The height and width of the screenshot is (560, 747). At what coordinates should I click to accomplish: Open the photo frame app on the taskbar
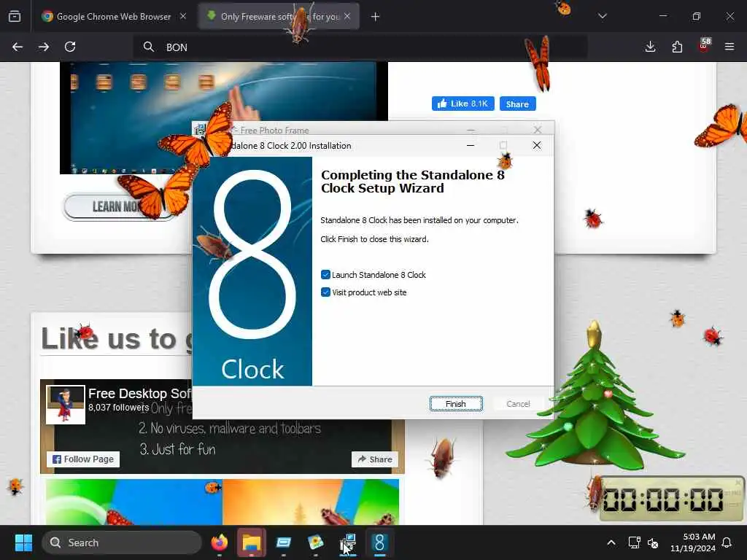click(x=315, y=542)
